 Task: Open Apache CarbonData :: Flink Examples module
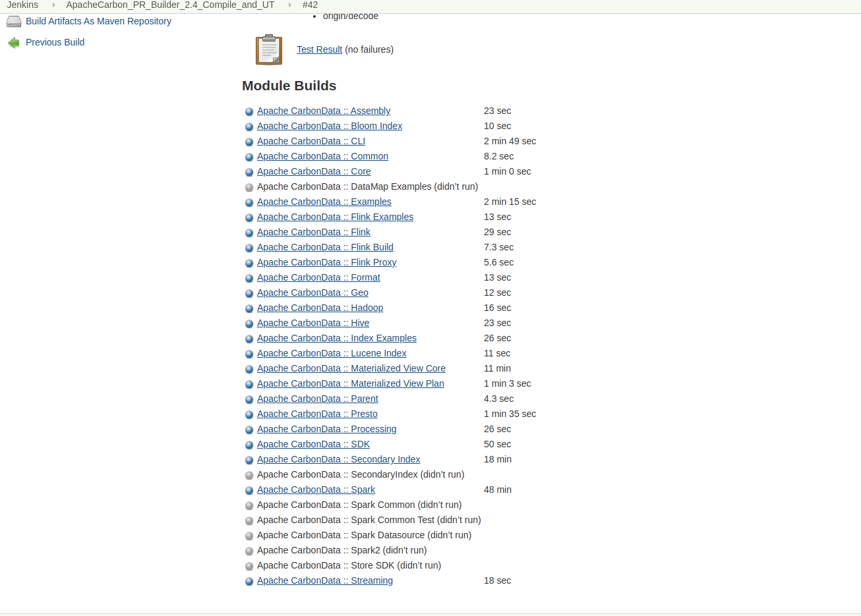coord(335,217)
